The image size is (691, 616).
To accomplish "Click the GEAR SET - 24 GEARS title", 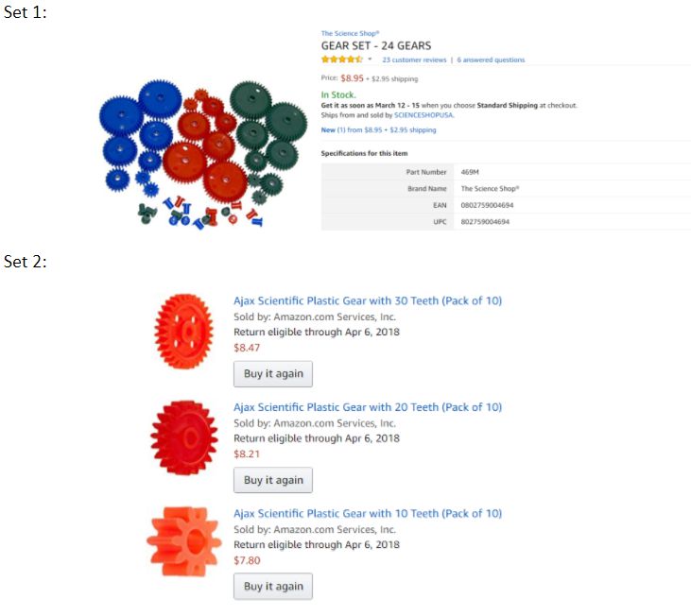I will pyautogui.click(x=376, y=45).
